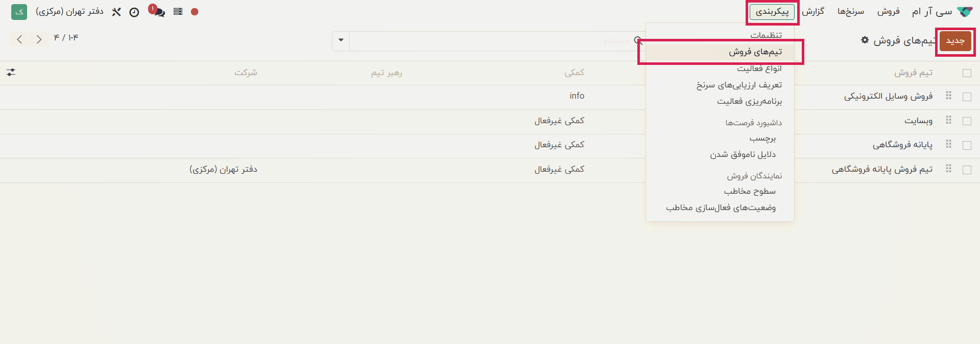Check the پایانه فروشگاهی row checkbox

[967, 145]
